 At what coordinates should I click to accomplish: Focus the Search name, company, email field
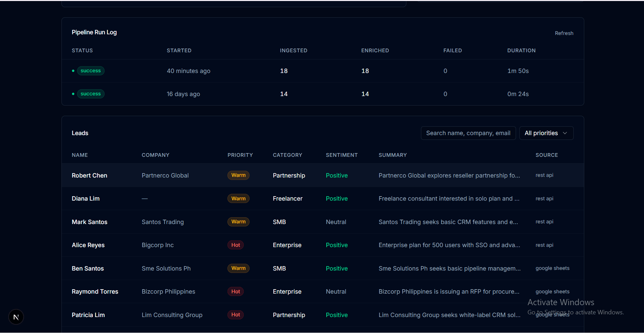pos(468,133)
